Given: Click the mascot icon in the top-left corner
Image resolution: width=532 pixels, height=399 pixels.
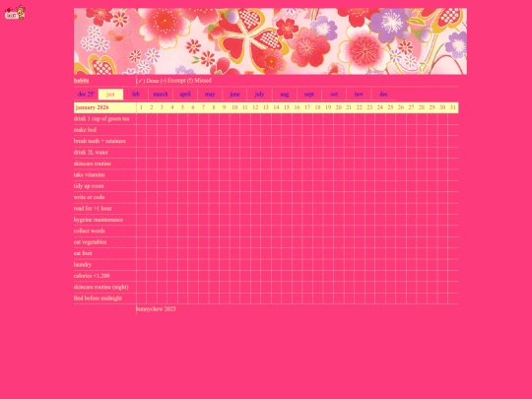Looking at the screenshot, I should click(15, 13).
